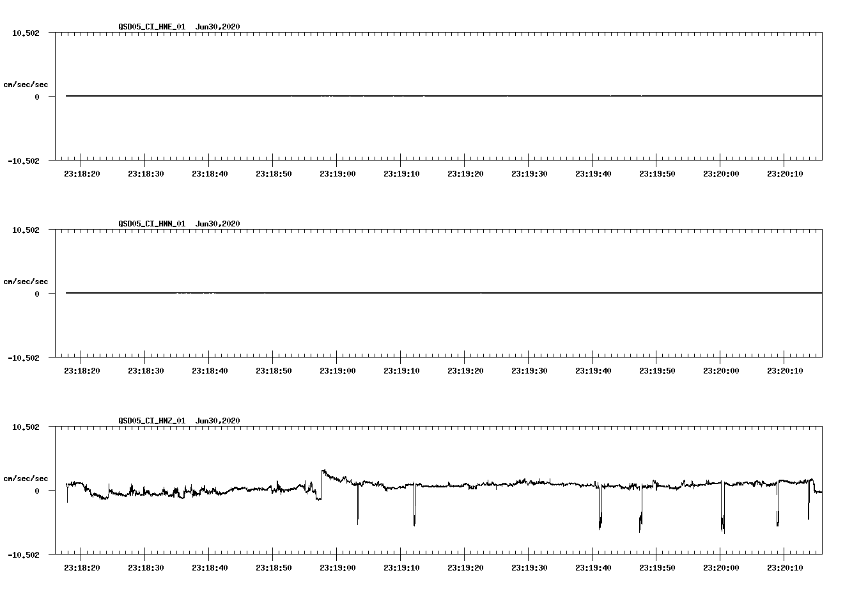
Task: Click the Jun30,2020 date on HNZ plot
Action: pyautogui.click(x=218, y=421)
